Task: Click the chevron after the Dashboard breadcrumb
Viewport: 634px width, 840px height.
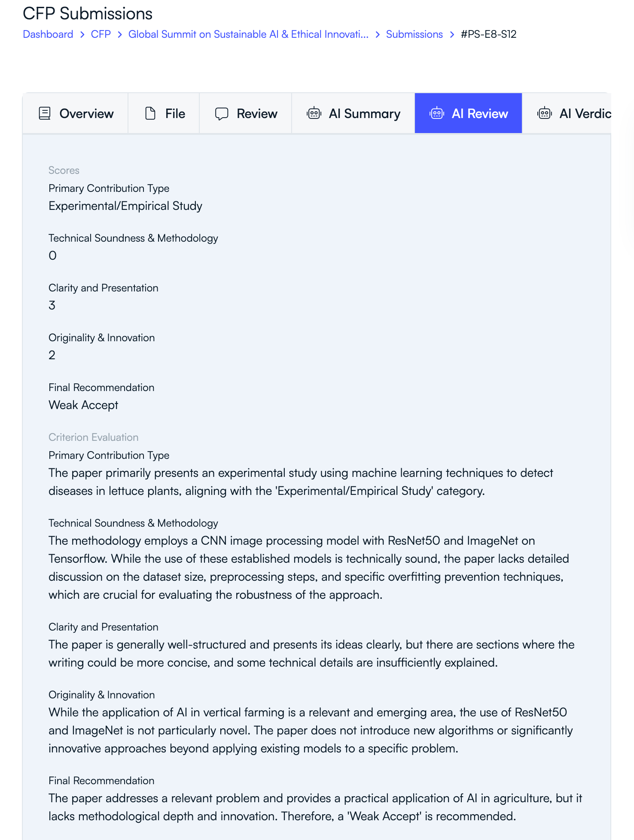Action: point(82,34)
